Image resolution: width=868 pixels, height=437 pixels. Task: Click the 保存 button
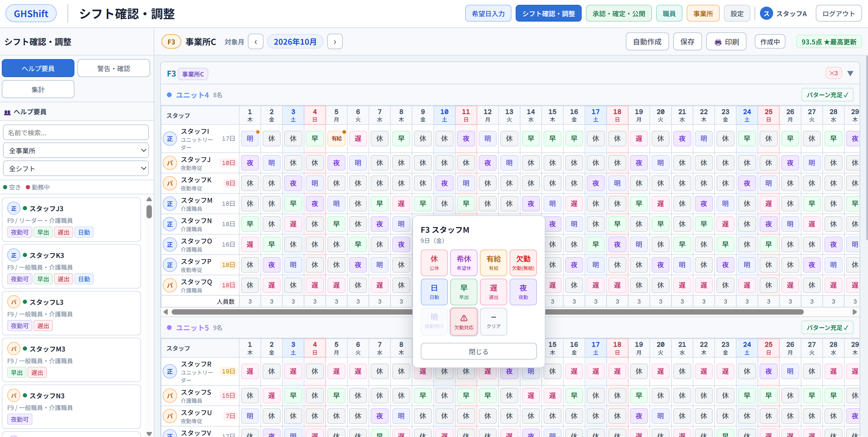pos(687,42)
